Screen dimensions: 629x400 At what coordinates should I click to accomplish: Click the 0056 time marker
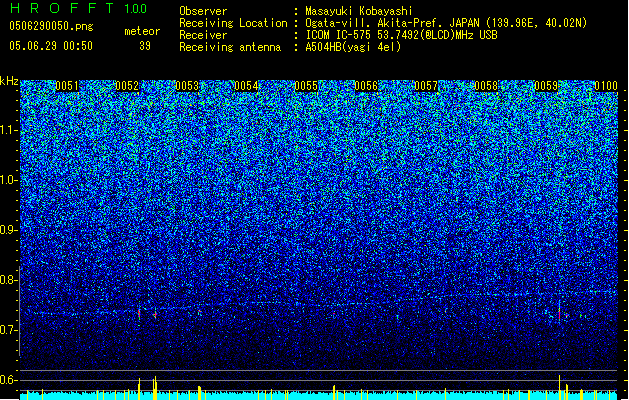366,86
